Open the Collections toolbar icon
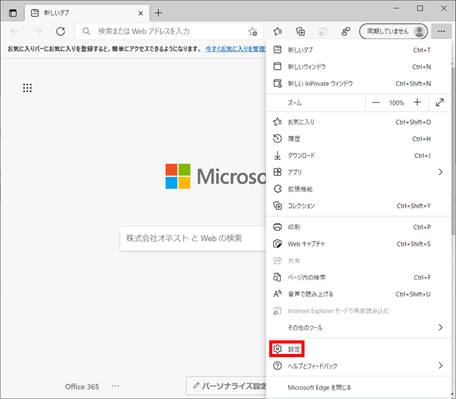Viewport: 456px width, 399px height. (300, 31)
